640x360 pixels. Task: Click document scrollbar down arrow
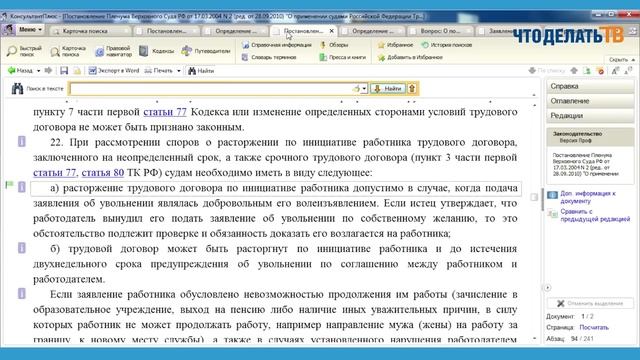coord(535,338)
